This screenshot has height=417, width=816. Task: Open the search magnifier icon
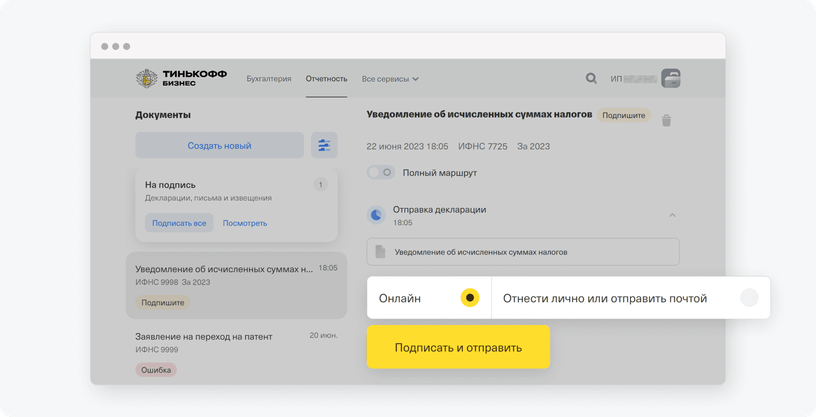point(591,79)
